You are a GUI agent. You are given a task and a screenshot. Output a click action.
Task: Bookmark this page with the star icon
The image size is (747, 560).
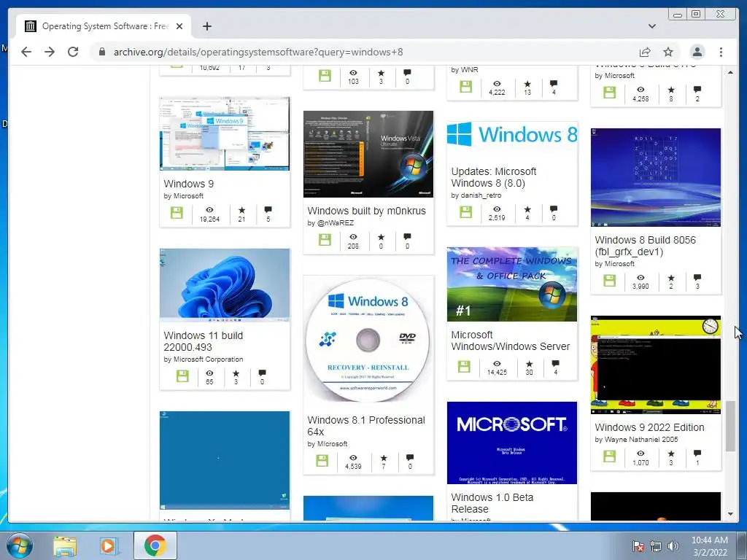668,52
